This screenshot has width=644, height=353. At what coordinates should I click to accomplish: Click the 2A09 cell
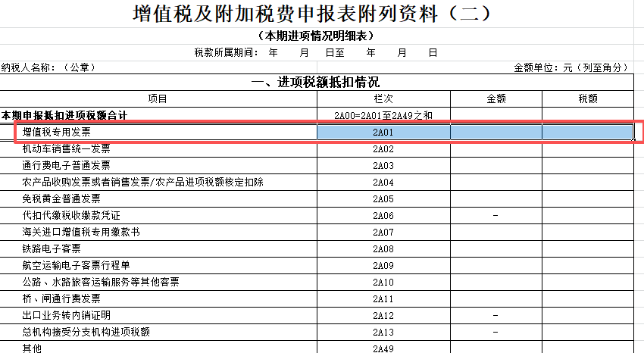[383, 266]
